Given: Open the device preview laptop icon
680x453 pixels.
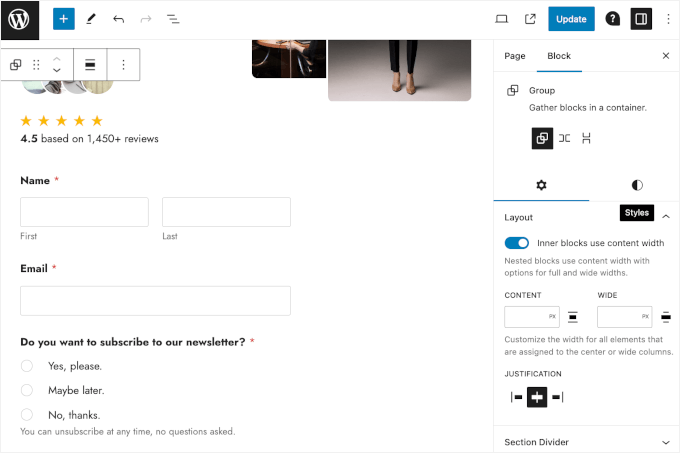Looking at the screenshot, I should (x=501, y=19).
